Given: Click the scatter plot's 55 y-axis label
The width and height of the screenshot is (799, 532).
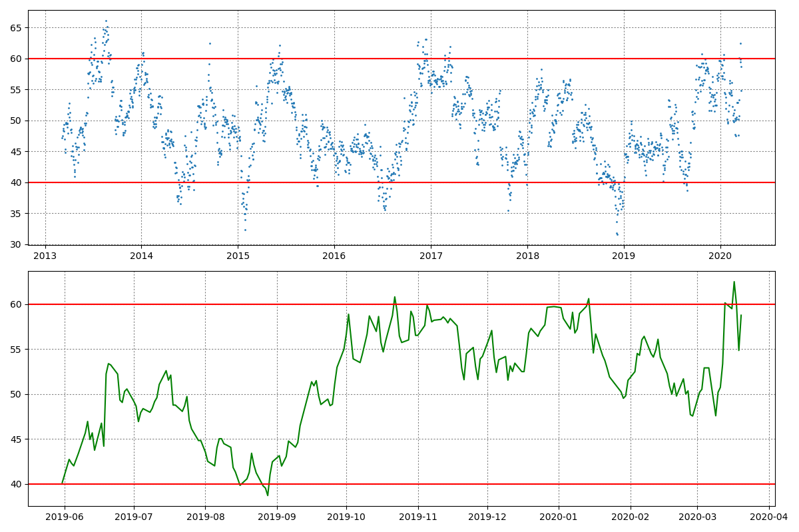Looking at the screenshot, I should pyautogui.click(x=17, y=90).
